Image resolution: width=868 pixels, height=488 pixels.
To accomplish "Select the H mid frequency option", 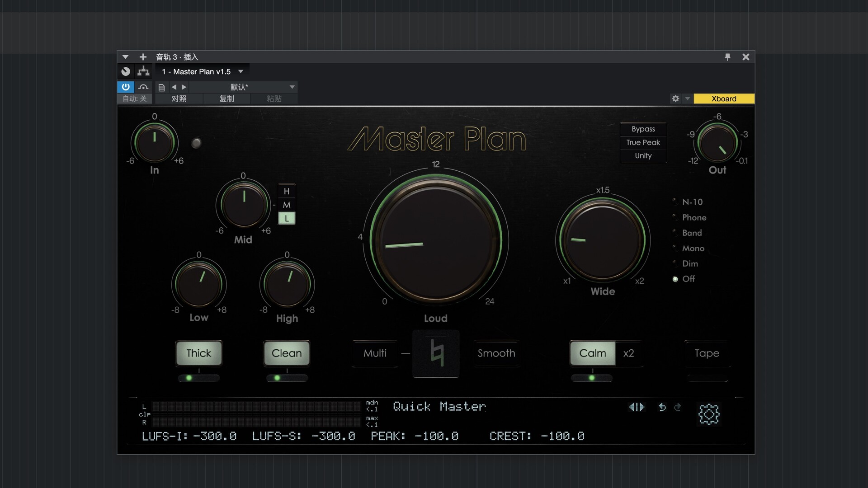I will 287,191.
